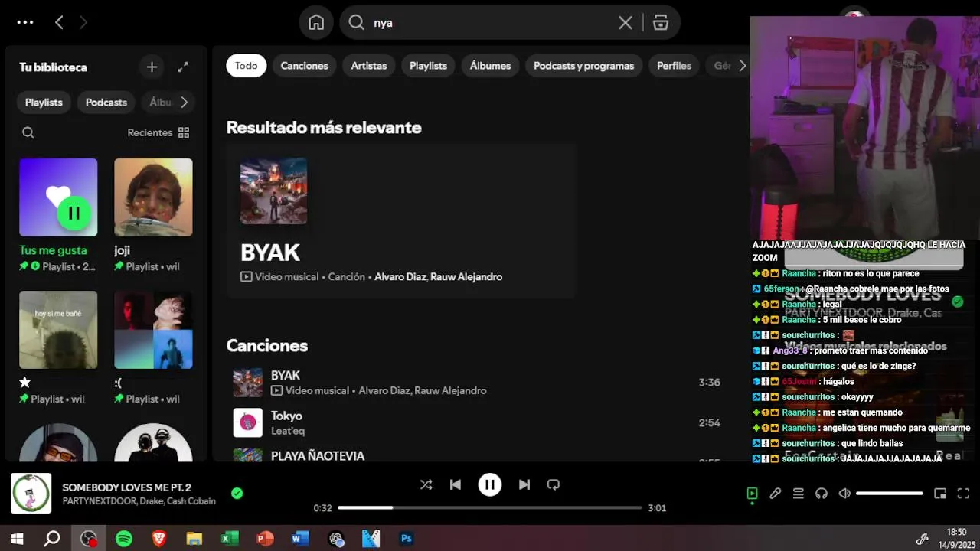
Task: Open Windows taskbar search
Action: point(52,539)
